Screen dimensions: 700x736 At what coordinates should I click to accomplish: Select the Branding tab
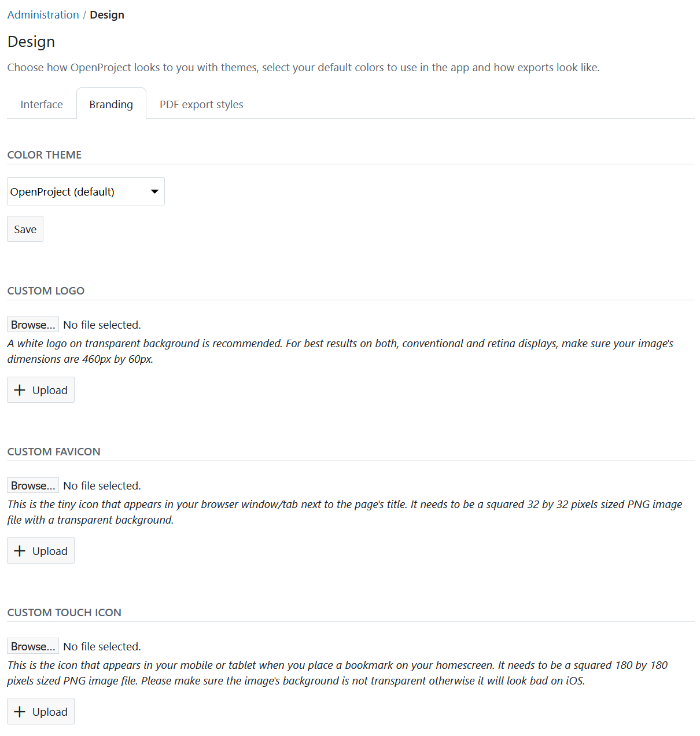pos(111,104)
